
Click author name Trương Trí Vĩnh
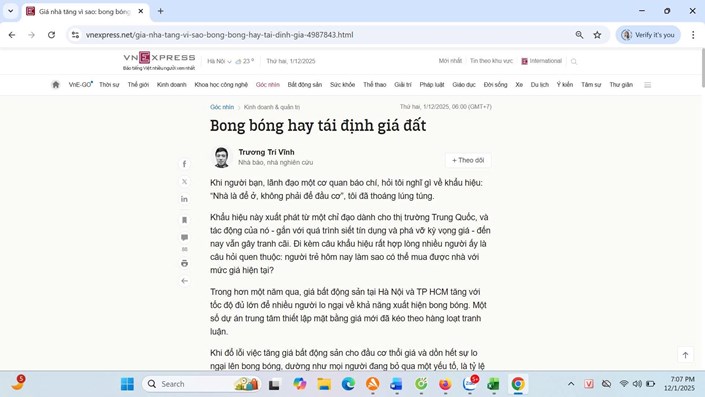click(x=266, y=152)
